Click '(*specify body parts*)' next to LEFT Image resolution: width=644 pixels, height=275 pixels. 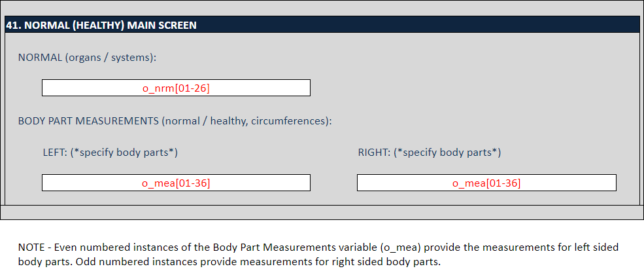[x=124, y=153]
